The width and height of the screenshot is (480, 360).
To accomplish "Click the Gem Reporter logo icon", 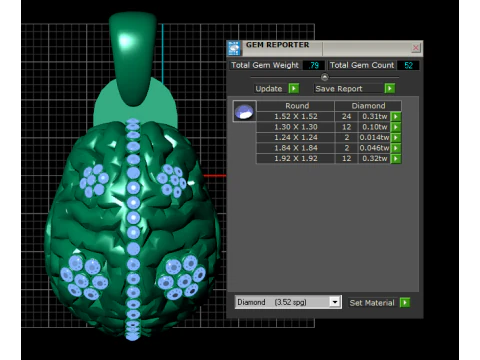I will tap(234, 48).
